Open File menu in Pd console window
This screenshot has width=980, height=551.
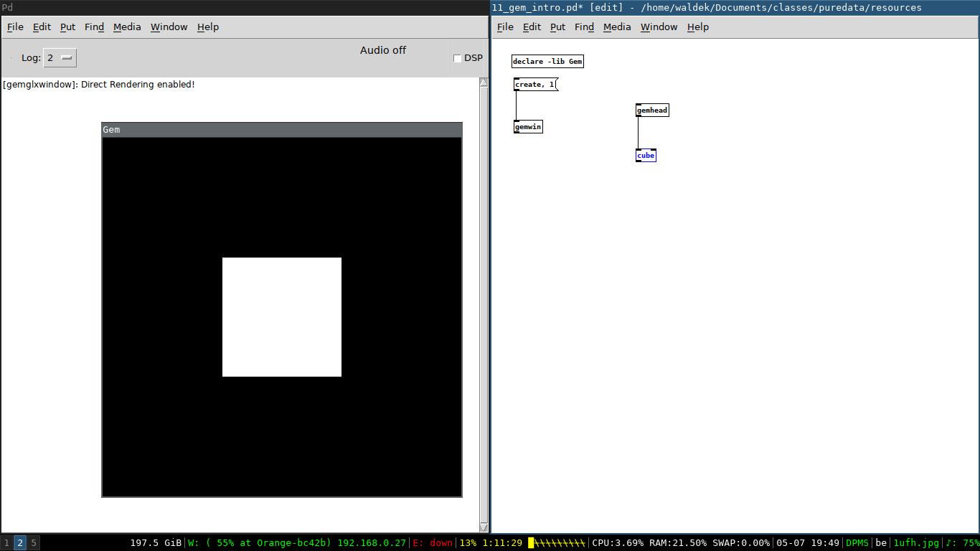point(15,27)
